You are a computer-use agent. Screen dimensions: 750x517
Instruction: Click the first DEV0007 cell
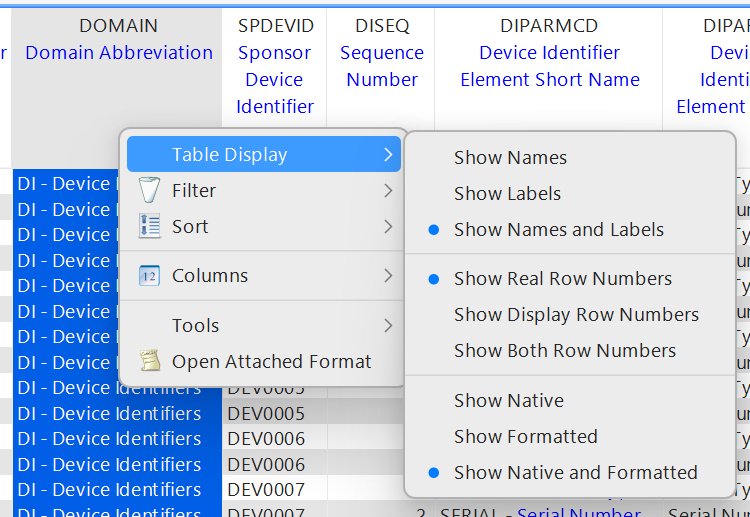[x=275, y=489]
